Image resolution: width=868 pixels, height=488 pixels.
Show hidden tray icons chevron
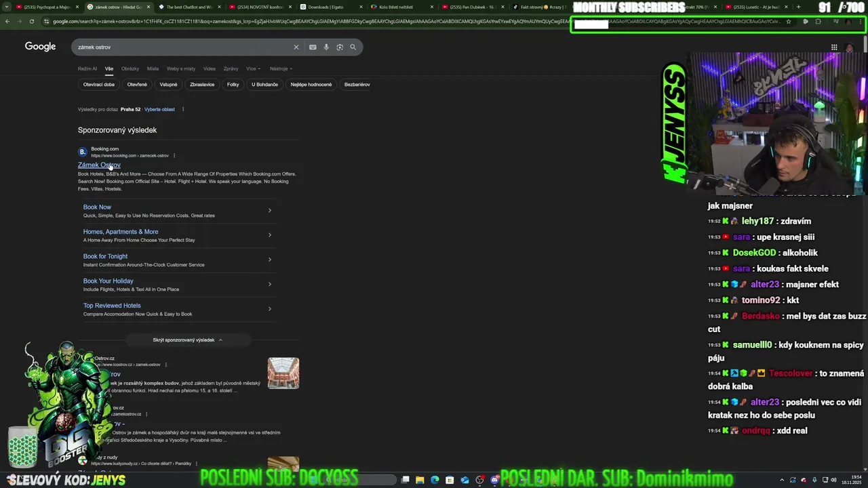coord(781,480)
